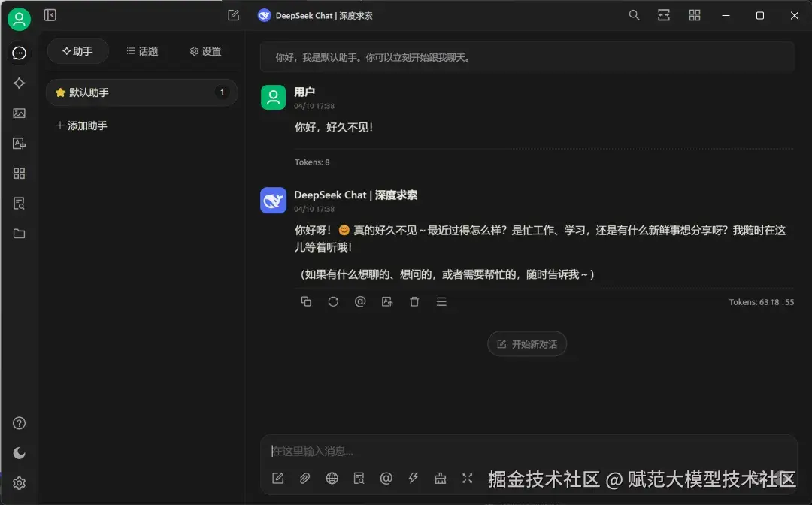
Task: Toggle expanded input with the fullscreen icon
Action: click(467, 478)
